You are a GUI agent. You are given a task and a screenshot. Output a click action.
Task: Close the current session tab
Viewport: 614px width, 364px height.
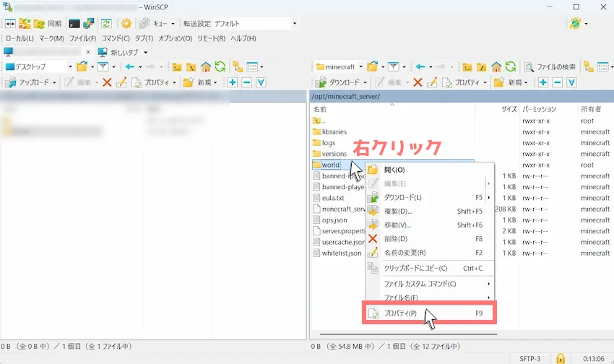tap(88, 52)
